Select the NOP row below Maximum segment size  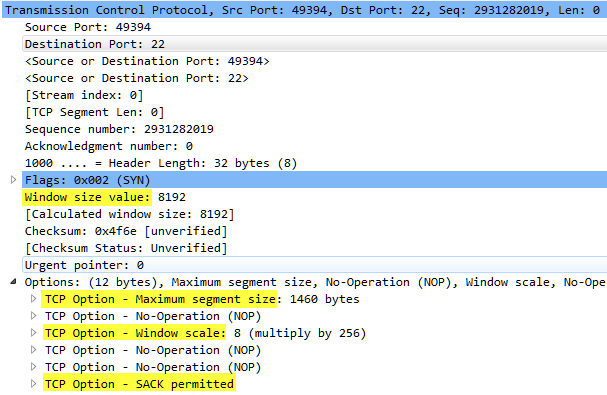pos(153,316)
